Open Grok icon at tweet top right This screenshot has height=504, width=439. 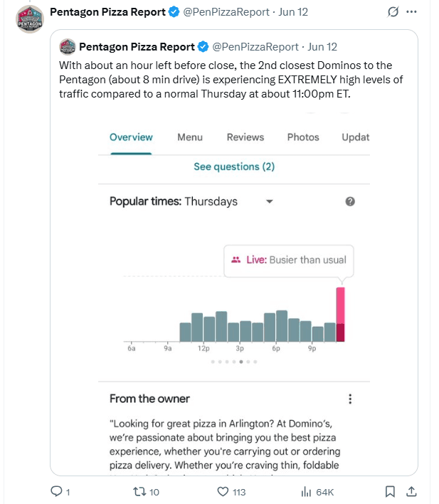tap(391, 12)
